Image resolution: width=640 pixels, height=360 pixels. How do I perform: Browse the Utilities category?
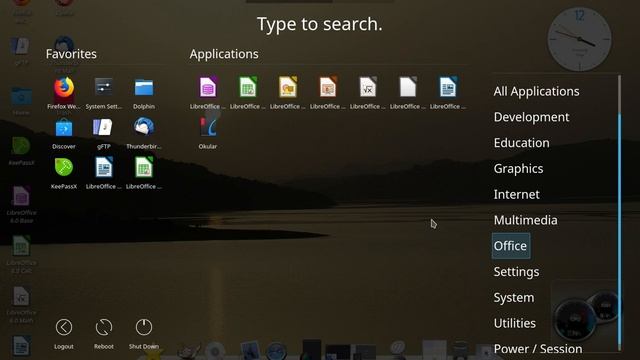pos(515,323)
